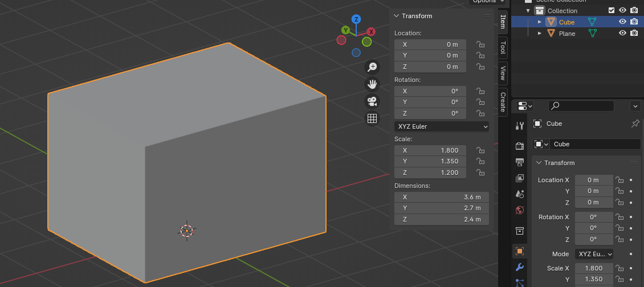Click the Cube mesh data icon in the outliner

pos(592,22)
